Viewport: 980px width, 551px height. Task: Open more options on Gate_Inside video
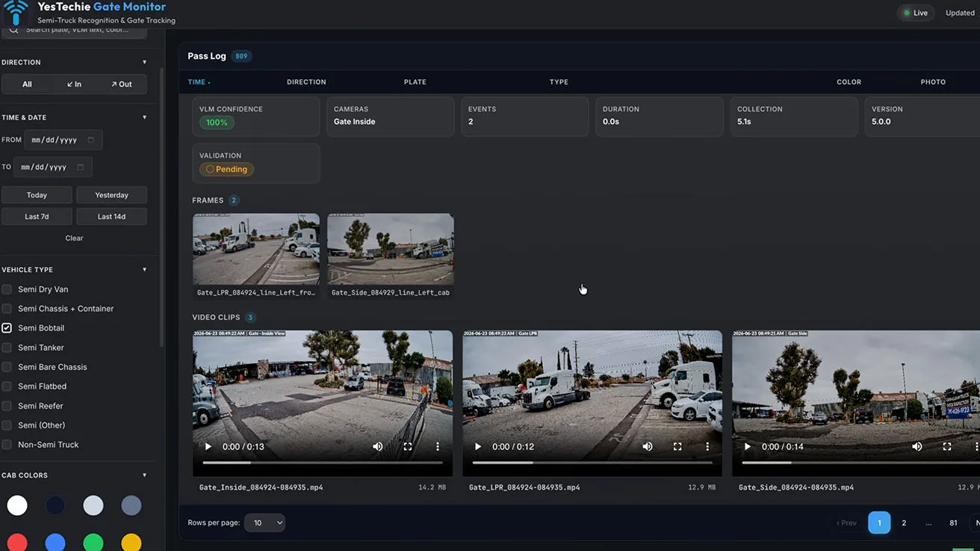[438, 446]
